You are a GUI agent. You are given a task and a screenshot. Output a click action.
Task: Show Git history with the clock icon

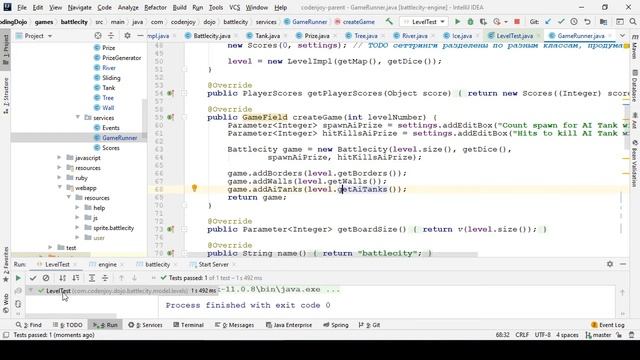[x=574, y=22]
